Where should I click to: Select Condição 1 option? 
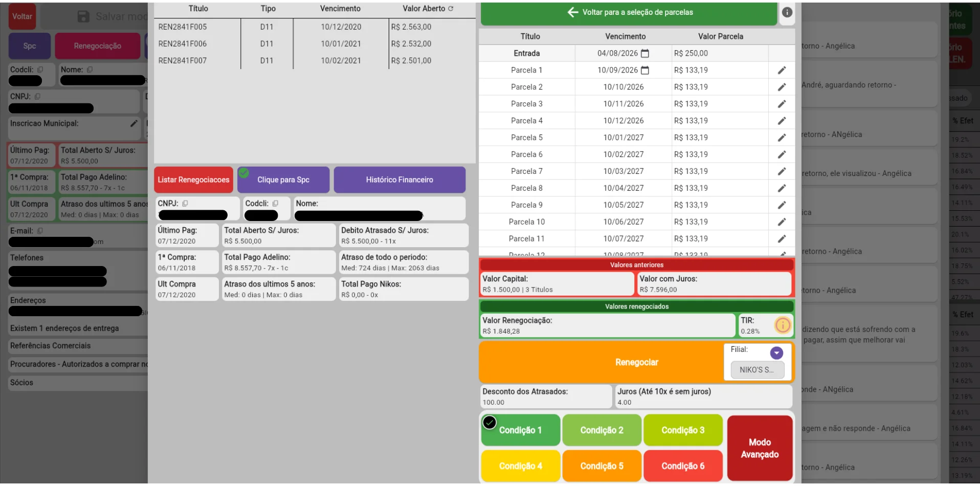pos(520,430)
